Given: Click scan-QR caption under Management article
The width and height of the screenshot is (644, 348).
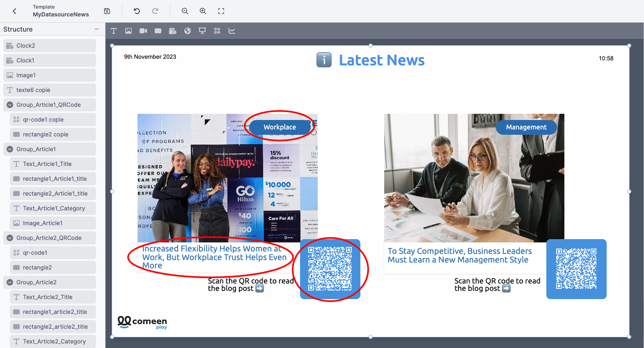Looking at the screenshot, I should point(497,284).
